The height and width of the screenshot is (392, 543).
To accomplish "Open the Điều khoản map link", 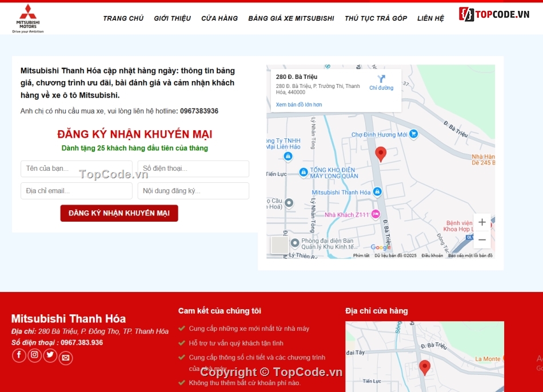I will 432,255.
